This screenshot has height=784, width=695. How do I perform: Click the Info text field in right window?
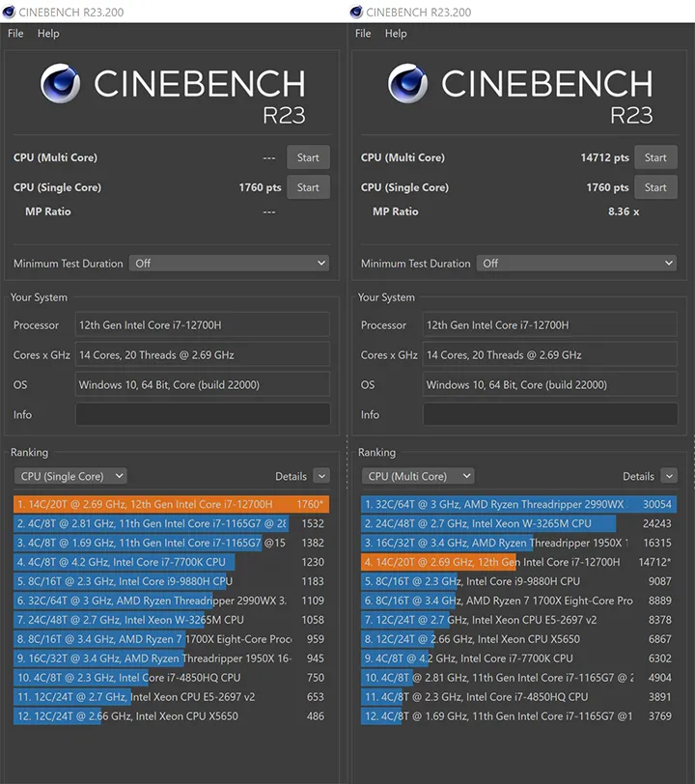point(550,415)
